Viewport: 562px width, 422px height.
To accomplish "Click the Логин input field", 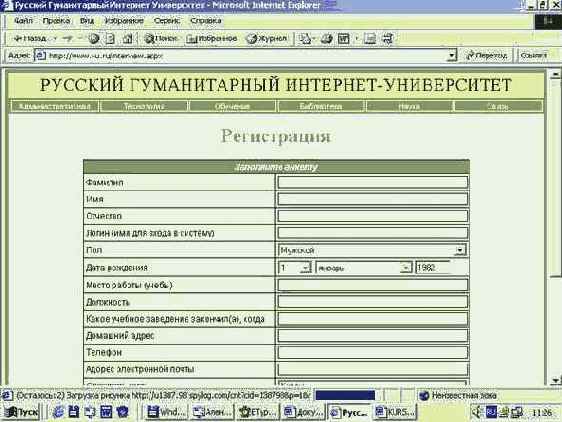I will (x=372, y=233).
